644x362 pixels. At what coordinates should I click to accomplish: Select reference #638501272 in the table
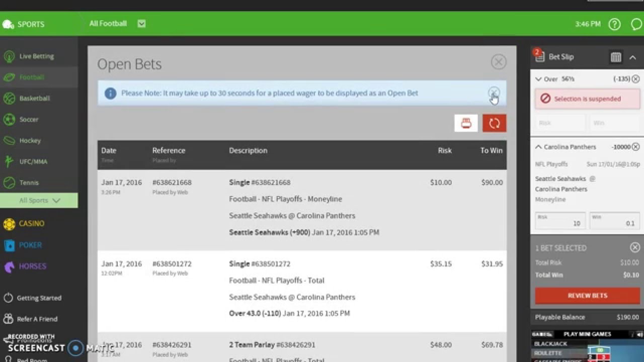click(172, 264)
